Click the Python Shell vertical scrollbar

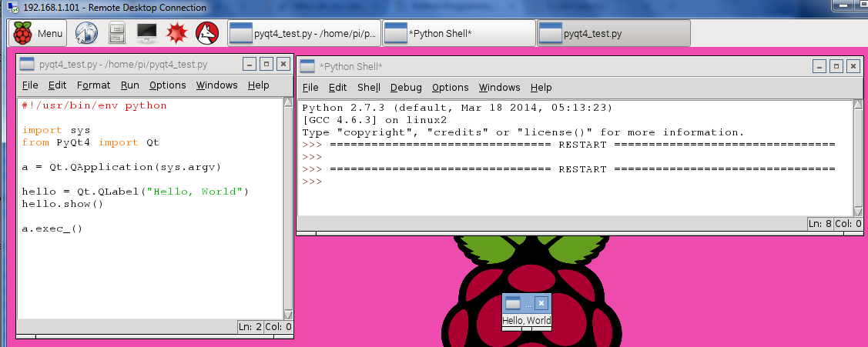[x=858, y=154]
